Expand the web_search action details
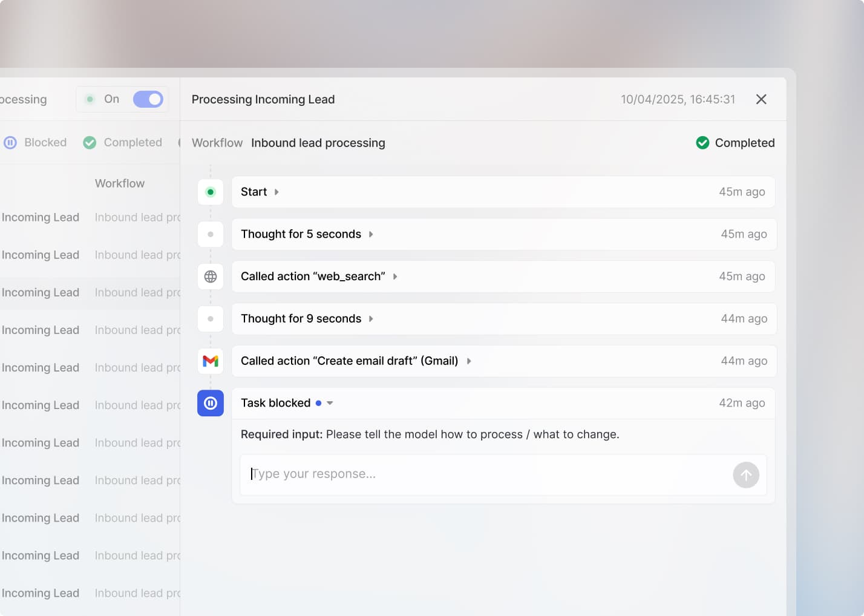 click(x=395, y=277)
